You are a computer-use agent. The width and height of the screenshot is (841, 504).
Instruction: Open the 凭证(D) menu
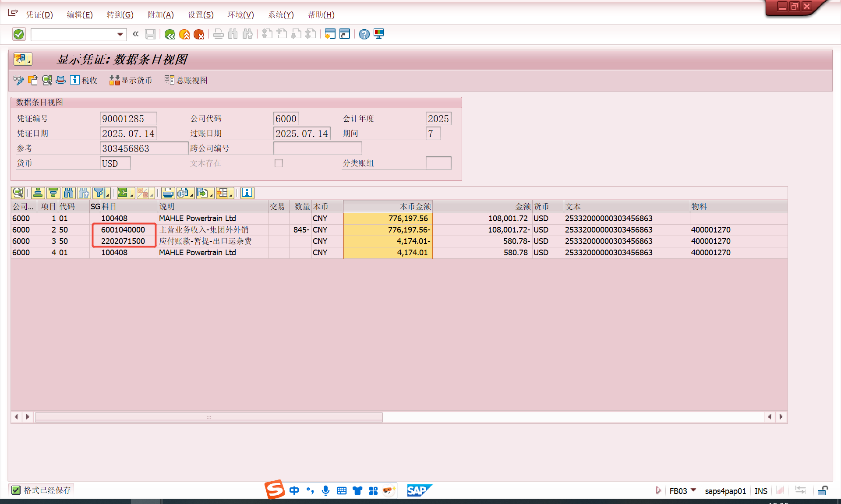39,15
